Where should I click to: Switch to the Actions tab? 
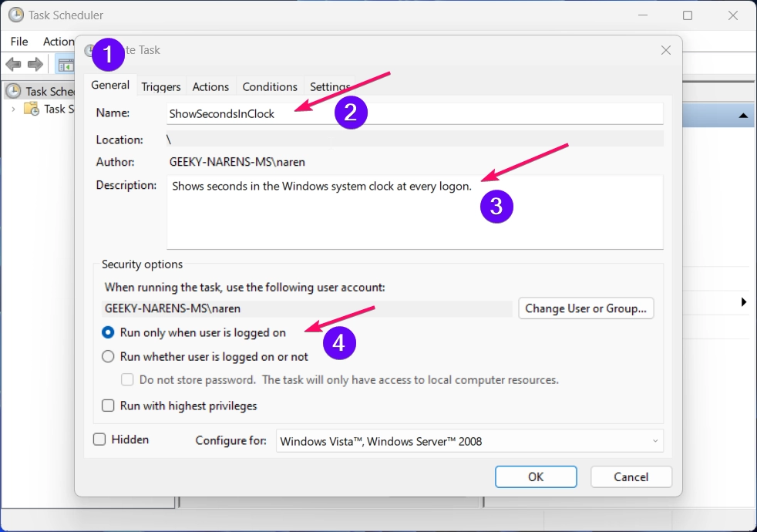210,87
